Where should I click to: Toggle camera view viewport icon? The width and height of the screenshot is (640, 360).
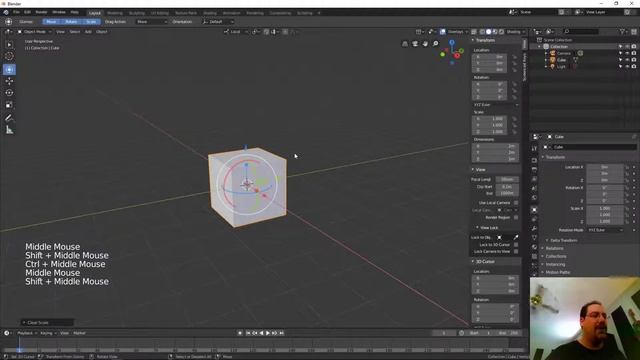415,44
